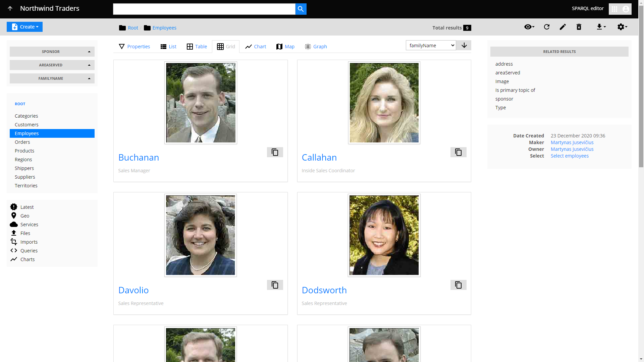Open the Root breadcrumb link
The width and height of the screenshot is (644, 362).
pyautogui.click(x=133, y=28)
